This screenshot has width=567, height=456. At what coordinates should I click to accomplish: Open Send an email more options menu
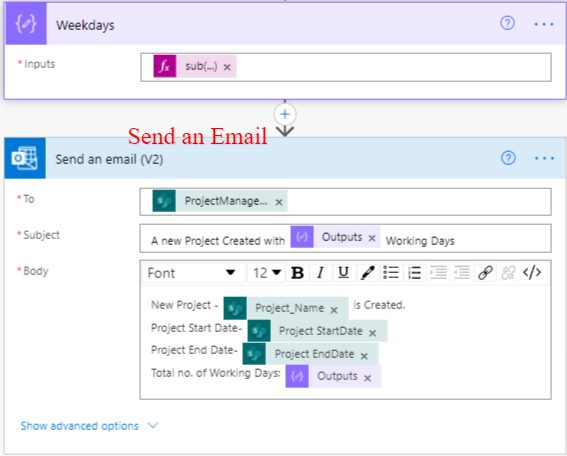coord(544,158)
